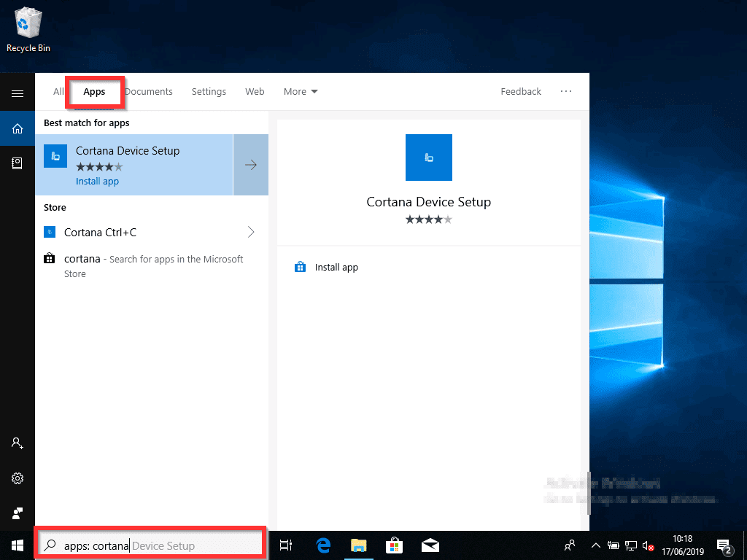Open the Cortana Ctrl+C store result
The width and height of the screenshot is (747, 560).
click(x=152, y=232)
